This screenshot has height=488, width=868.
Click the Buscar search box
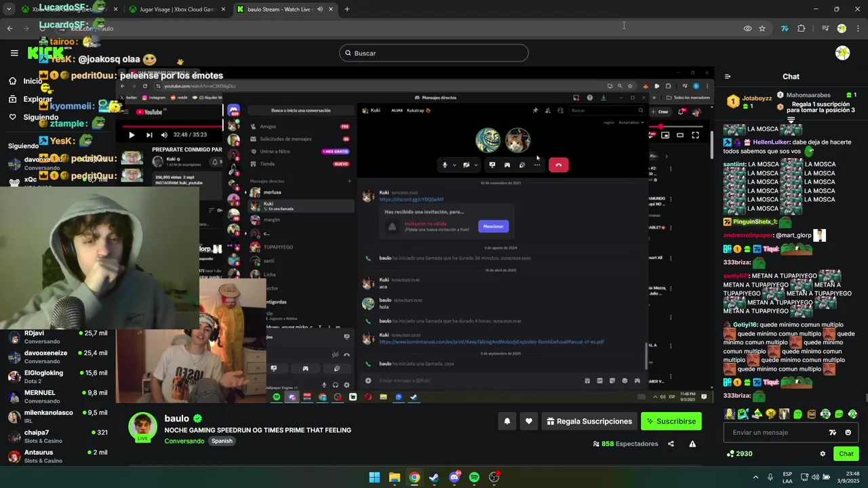434,53
